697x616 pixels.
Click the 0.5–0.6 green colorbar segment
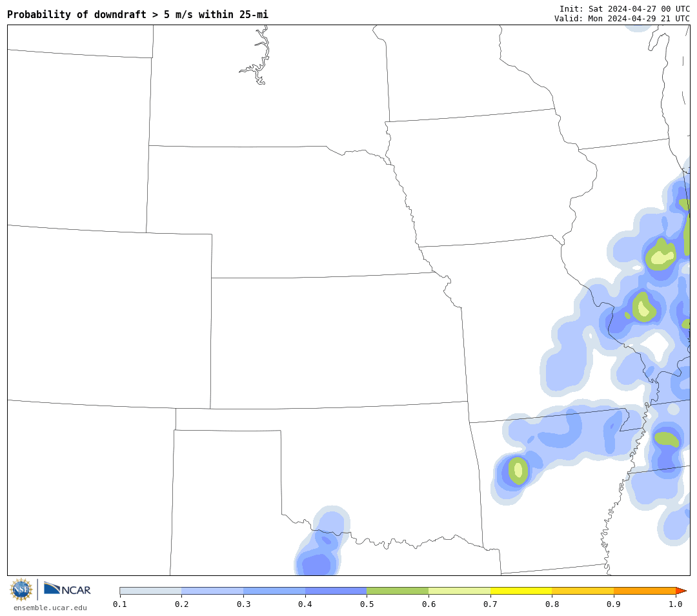pos(398,591)
